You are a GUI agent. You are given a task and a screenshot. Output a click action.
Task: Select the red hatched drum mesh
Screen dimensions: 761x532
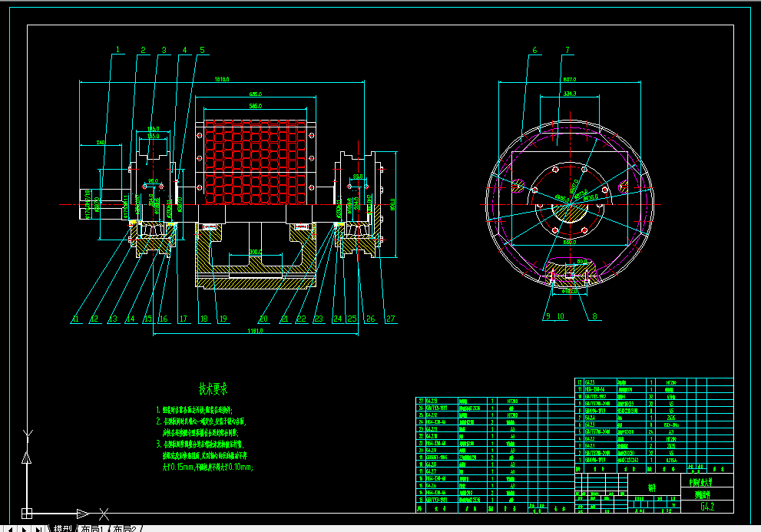[256, 162]
